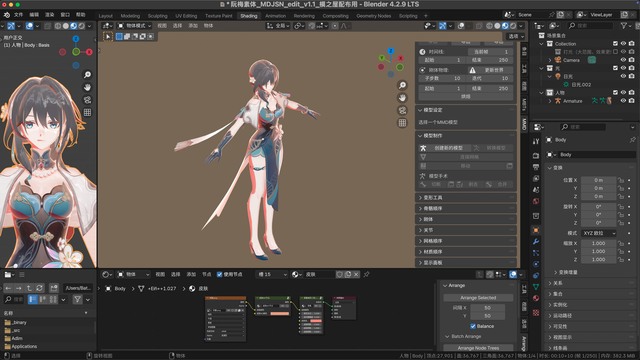Open the Object Data green triangle tab
This screenshot has height=360, width=640.
click(536, 287)
